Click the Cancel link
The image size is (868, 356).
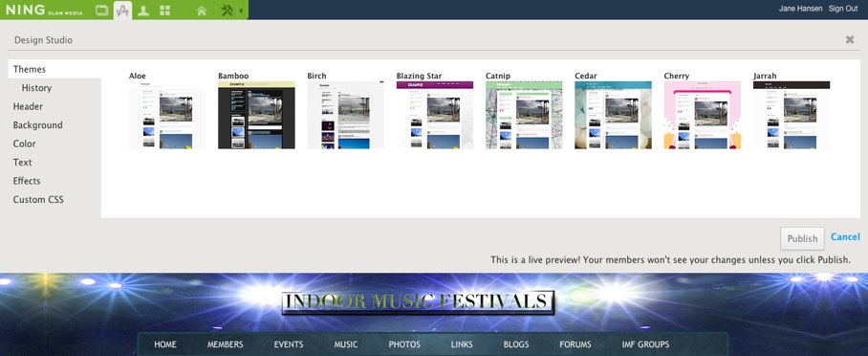(x=845, y=236)
